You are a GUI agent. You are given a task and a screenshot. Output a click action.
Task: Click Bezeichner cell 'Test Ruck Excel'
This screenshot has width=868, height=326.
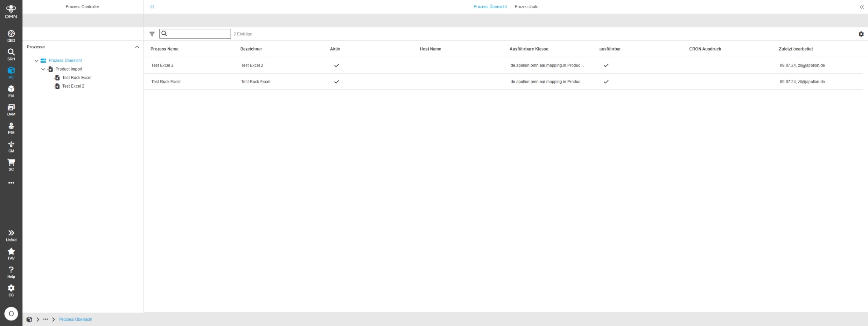click(x=256, y=82)
